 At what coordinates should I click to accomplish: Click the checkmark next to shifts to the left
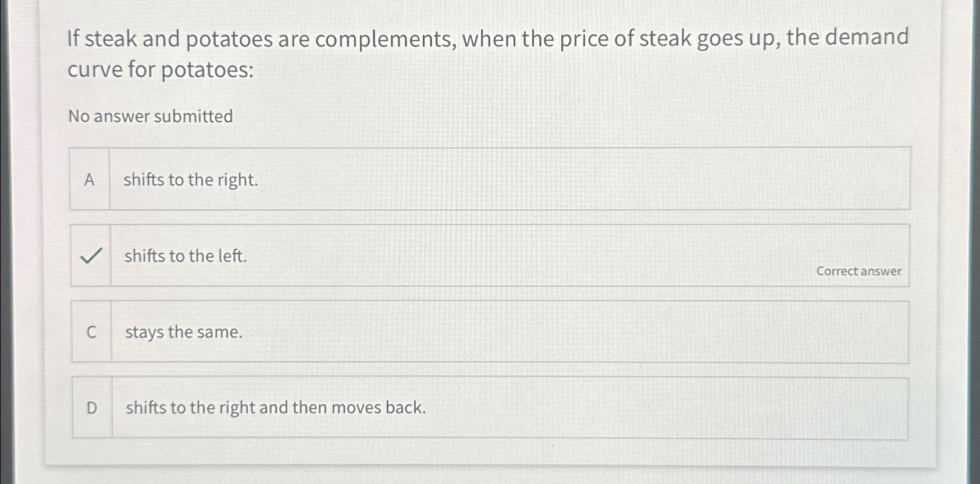(91, 256)
